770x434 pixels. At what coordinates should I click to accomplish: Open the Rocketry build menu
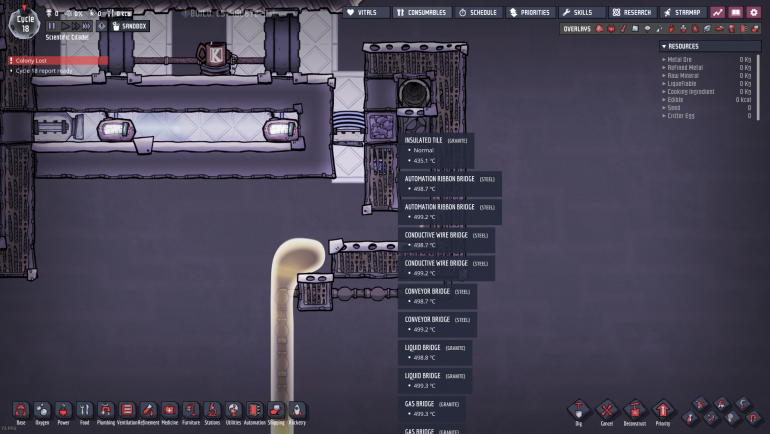(x=297, y=410)
